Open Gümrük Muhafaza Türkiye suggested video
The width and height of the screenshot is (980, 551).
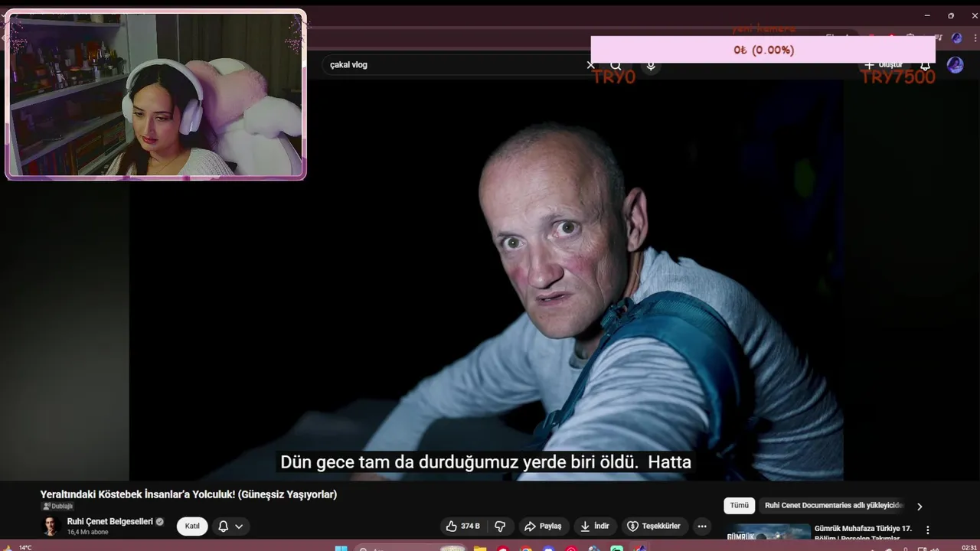click(x=863, y=533)
